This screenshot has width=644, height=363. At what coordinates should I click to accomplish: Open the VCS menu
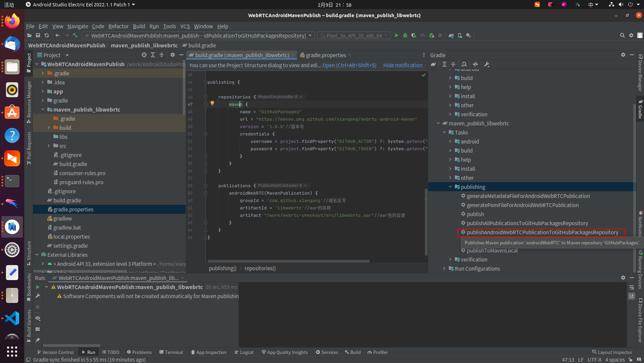coord(185,26)
